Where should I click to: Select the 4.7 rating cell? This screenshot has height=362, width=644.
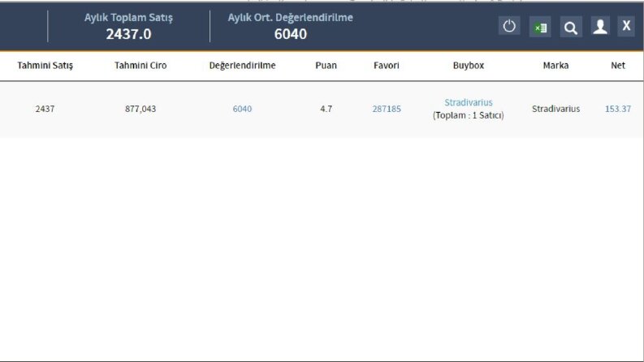tap(326, 109)
